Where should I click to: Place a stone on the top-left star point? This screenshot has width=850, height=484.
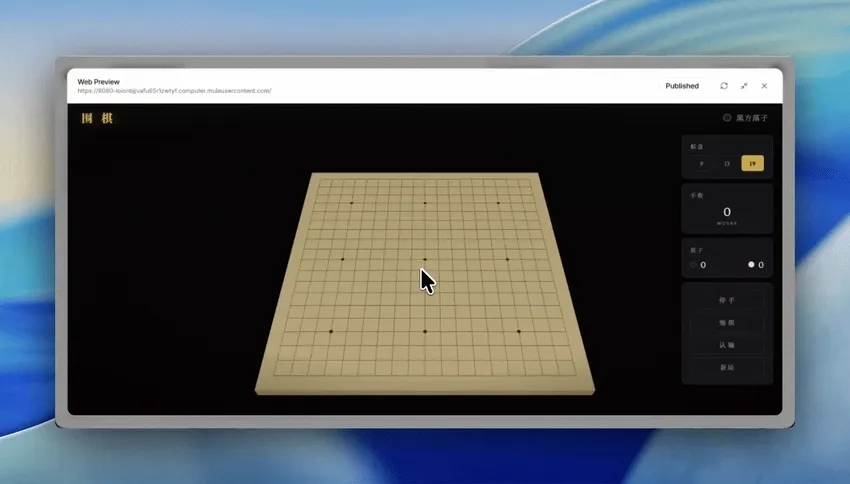[351, 203]
